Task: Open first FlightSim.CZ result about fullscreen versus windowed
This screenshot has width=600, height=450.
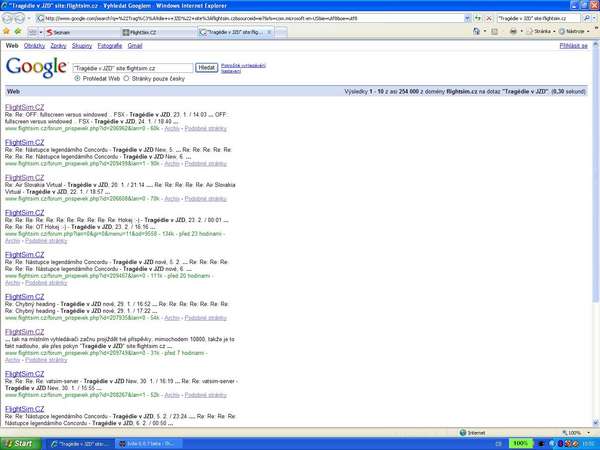Action: coord(24,107)
